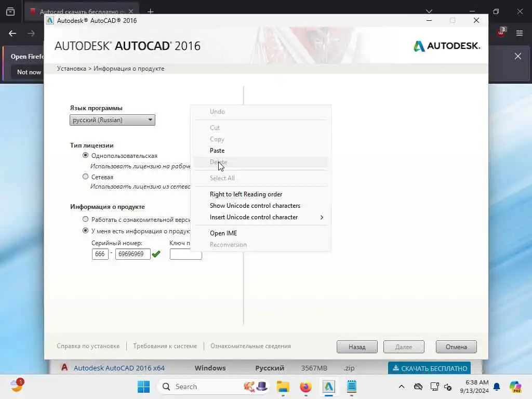
Task: Switch to Firefox in the taskbar
Action: [305, 387]
